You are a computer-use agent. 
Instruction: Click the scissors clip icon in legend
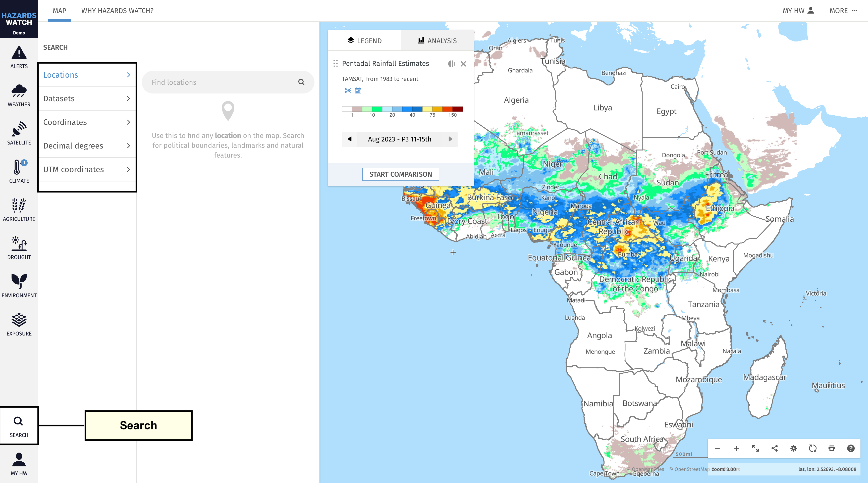[348, 90]
